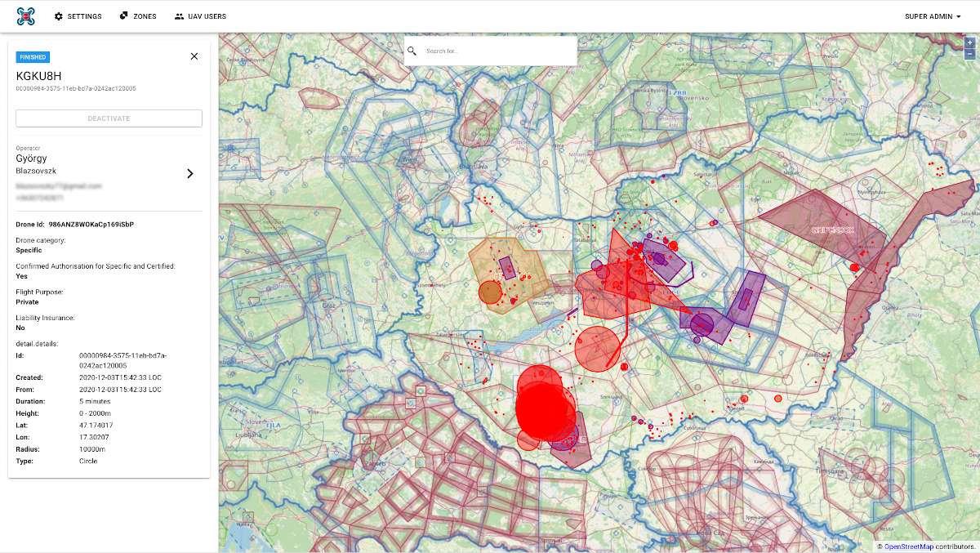Open Settings via the gear icon
The height and width of the screenshot is (553, 980).
59,16
